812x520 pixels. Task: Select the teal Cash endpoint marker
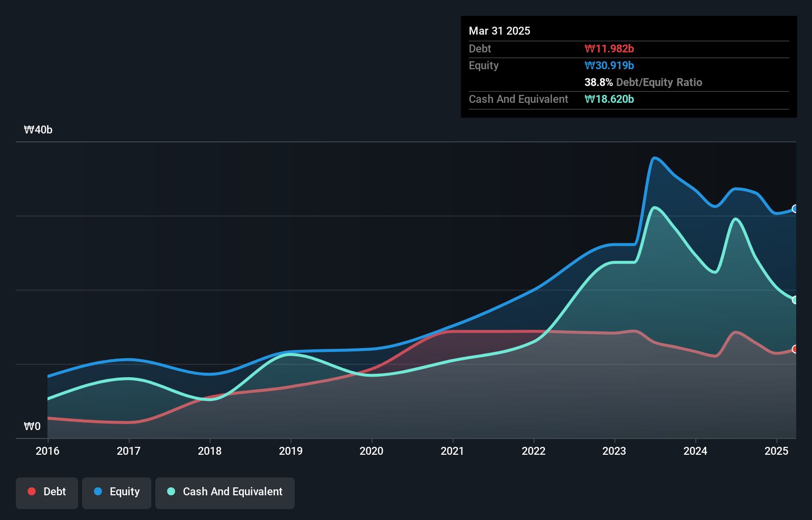(795, 300)
